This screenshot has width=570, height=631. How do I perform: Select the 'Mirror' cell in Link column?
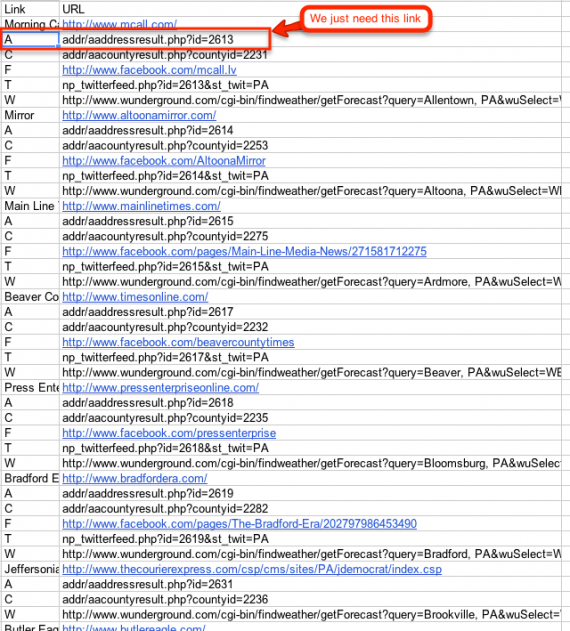pos(30,115)
